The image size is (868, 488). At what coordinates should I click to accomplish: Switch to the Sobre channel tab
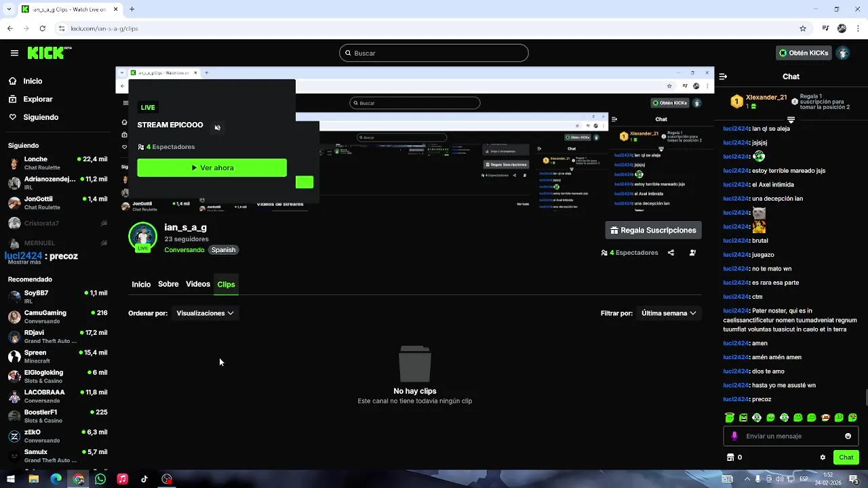coord(168,284)
